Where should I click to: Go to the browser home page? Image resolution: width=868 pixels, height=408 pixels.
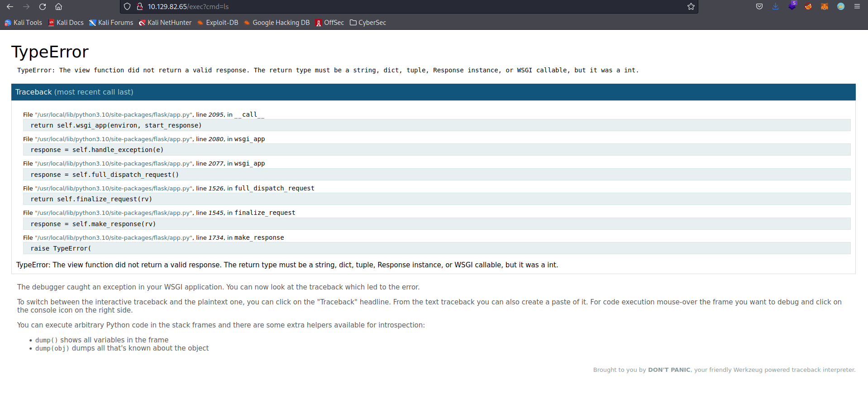tap(58, 7)
